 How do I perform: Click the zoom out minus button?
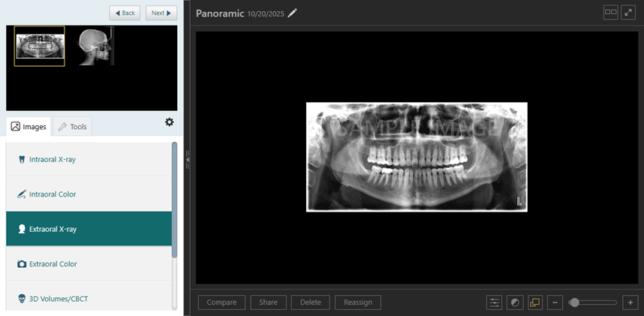click(555, 302)
